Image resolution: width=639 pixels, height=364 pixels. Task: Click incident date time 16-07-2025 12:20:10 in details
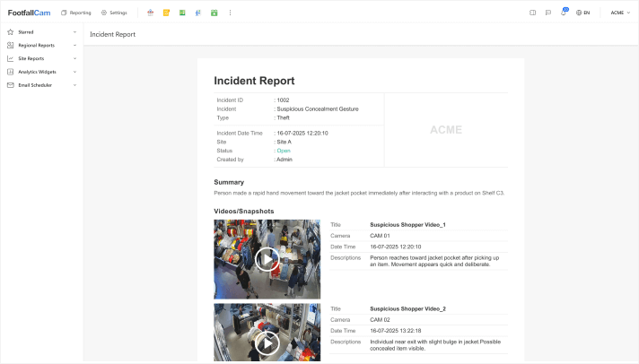[302, 134]
